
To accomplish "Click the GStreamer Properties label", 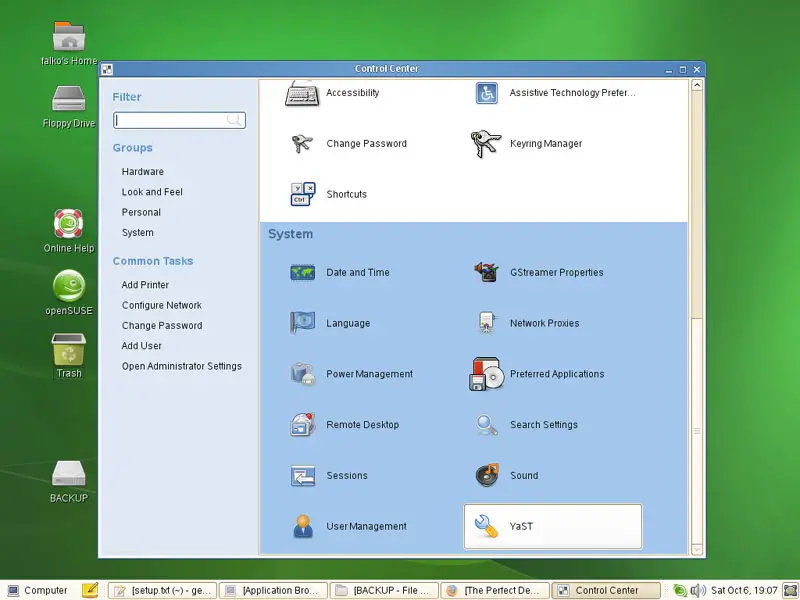I will (x=557, y=272).
